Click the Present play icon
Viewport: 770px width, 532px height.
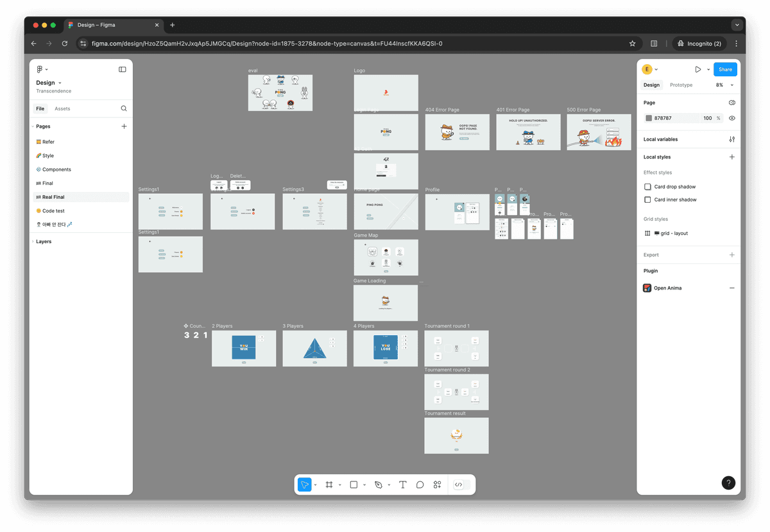click(x=698, y=69)
